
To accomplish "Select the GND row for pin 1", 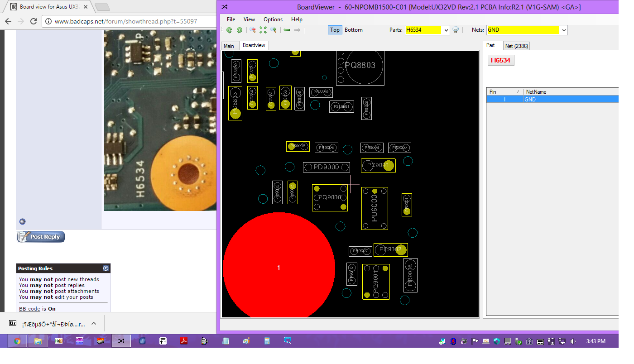I will (552, 99).
